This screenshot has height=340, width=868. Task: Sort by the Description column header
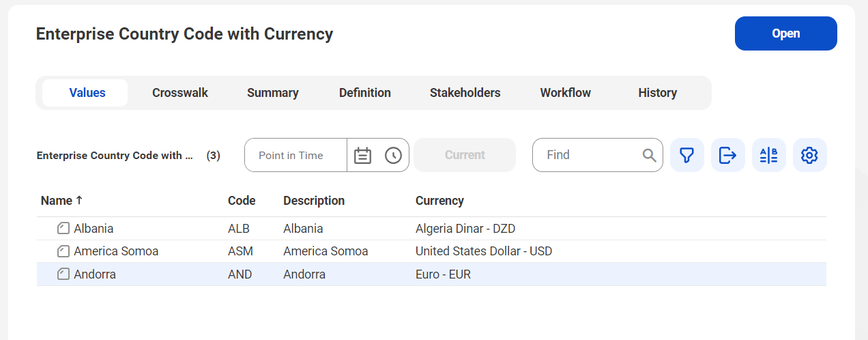point(314,201)
